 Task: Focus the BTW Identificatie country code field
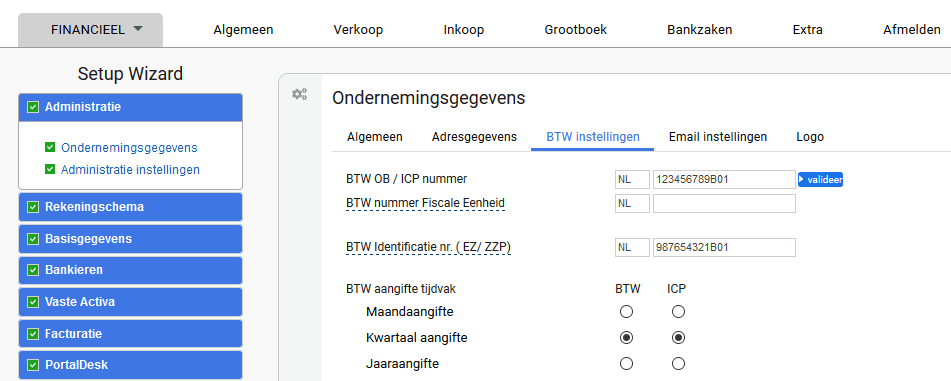tap(632, 248)
